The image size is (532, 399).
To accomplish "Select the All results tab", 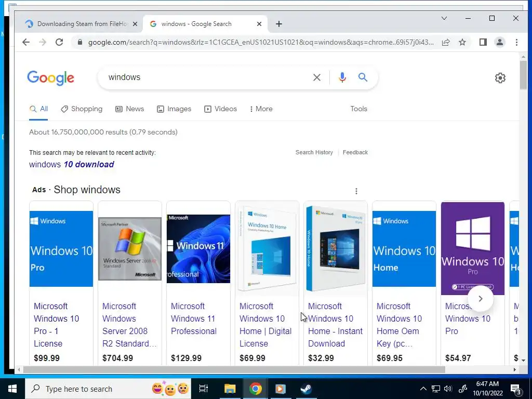I will [x=38, y=109].
